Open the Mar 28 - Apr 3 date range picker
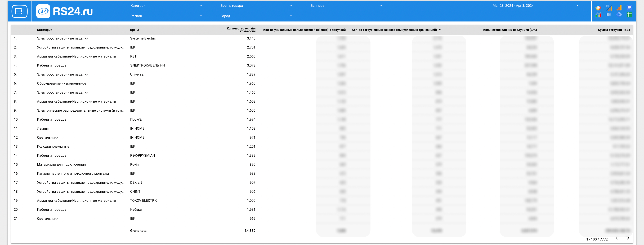This screenshot has width=644, height=245. point(535,6)
